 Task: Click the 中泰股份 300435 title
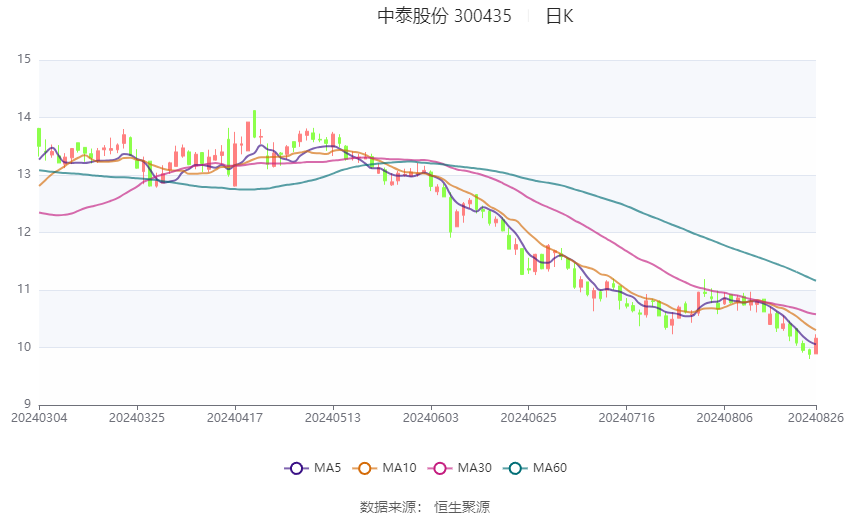click(444, 16)
